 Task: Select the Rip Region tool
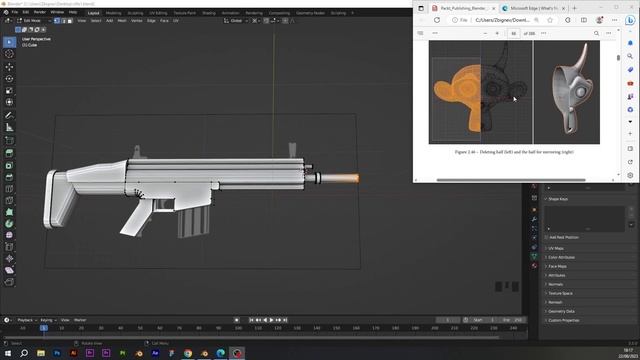click(x=9, y=282)
